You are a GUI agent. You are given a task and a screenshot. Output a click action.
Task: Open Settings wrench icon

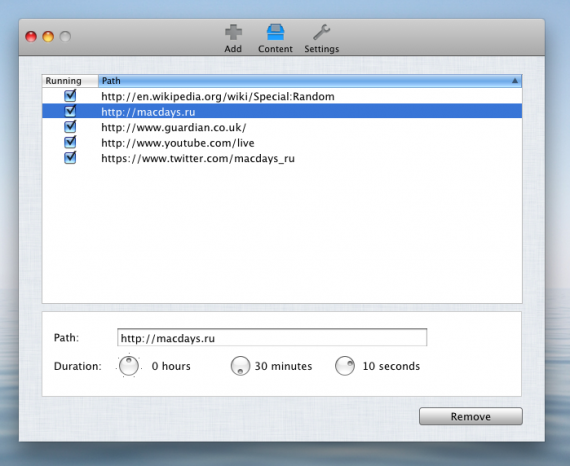[x=321, y=32]
